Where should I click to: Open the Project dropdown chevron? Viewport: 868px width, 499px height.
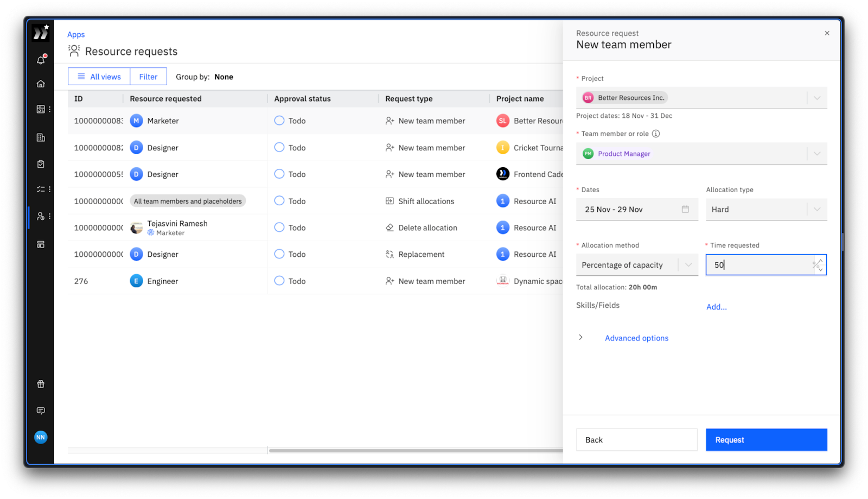[x=816, y=98]
